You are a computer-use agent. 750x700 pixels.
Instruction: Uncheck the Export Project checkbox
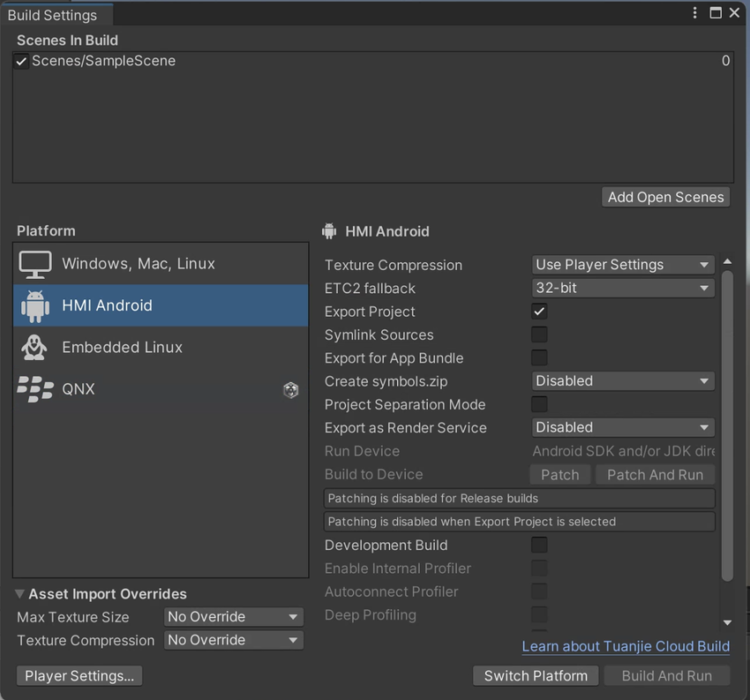(539, 312)
